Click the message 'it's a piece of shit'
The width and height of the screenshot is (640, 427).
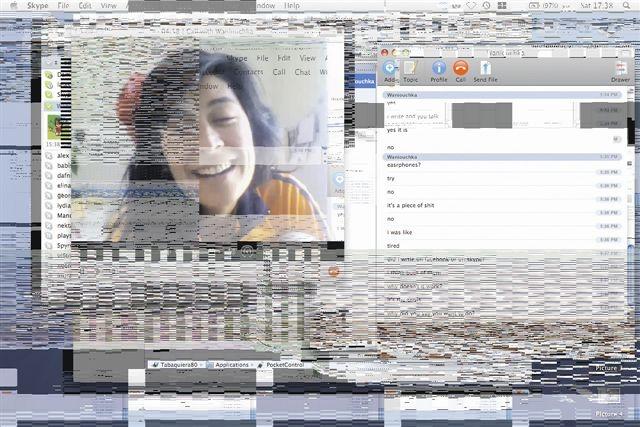(410, 205)
